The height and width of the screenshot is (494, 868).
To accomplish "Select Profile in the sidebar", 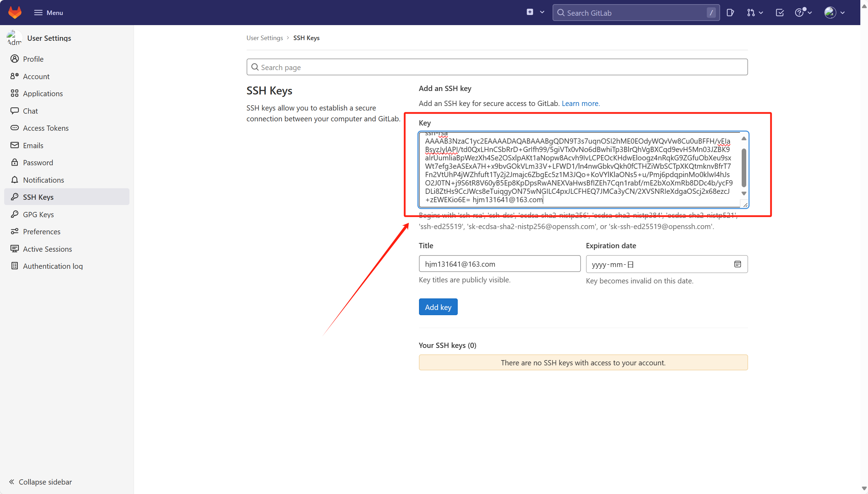I will point(33,59).
